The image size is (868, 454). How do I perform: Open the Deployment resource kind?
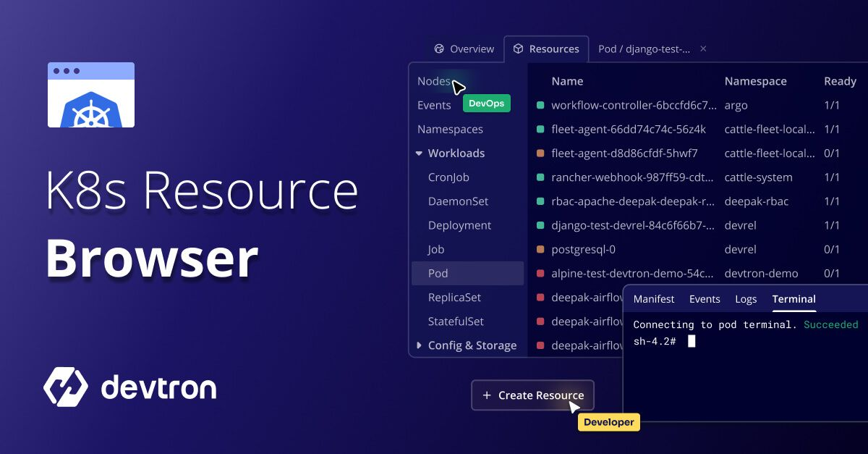[459, 225]
